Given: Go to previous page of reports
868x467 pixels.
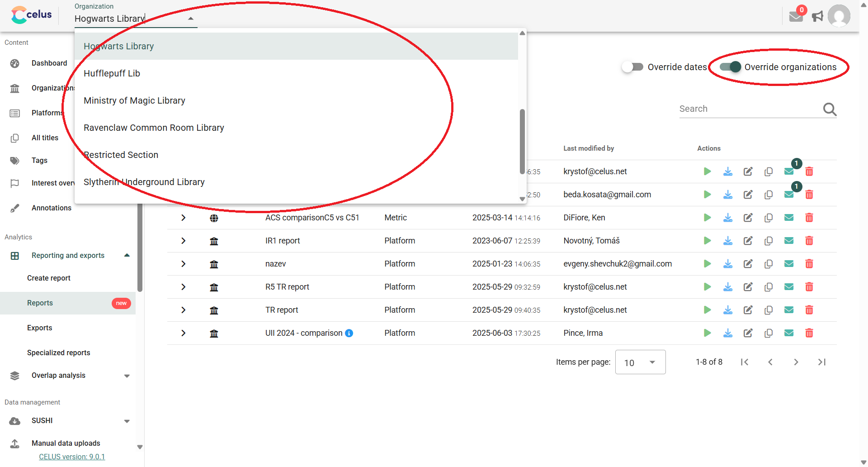Looking at the screenshot, I should click(770, 362).
